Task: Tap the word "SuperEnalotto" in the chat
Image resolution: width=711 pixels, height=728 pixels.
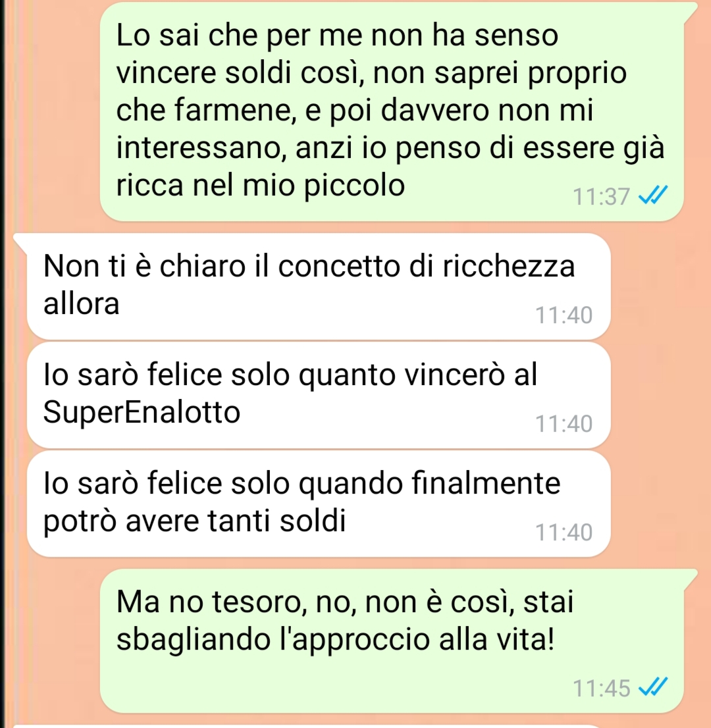Action: pyautogui.click(x=142, y=412)
